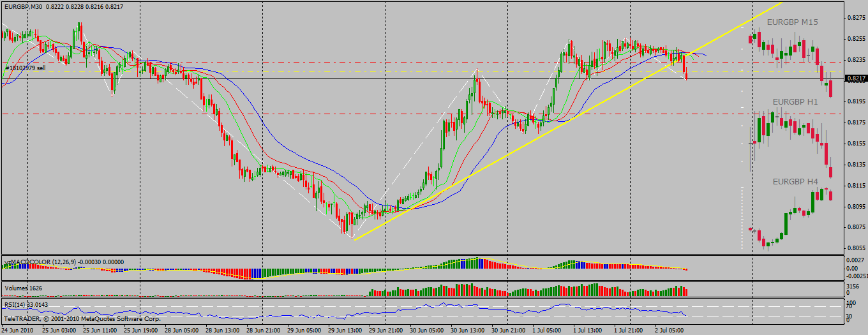Click time axis label 1 Jul 21:00
868x335 pixels.
[629, 330]
